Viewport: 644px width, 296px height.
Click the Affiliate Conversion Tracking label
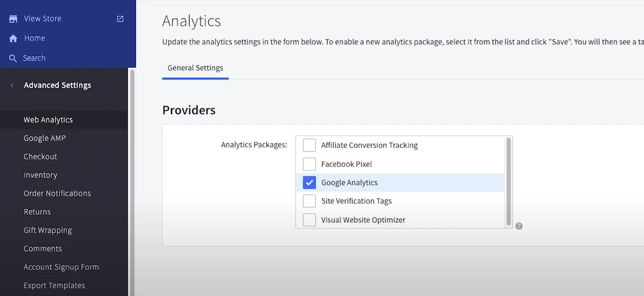tap(369, 145)
